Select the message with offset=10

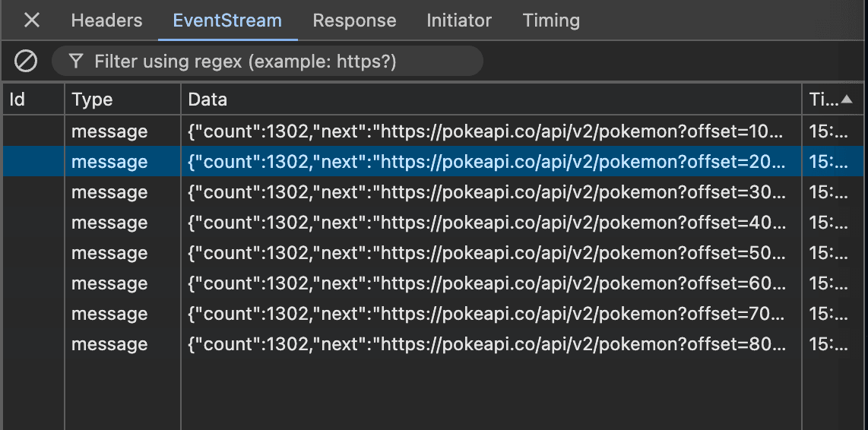pyautogui.click(x=433, y=131)
